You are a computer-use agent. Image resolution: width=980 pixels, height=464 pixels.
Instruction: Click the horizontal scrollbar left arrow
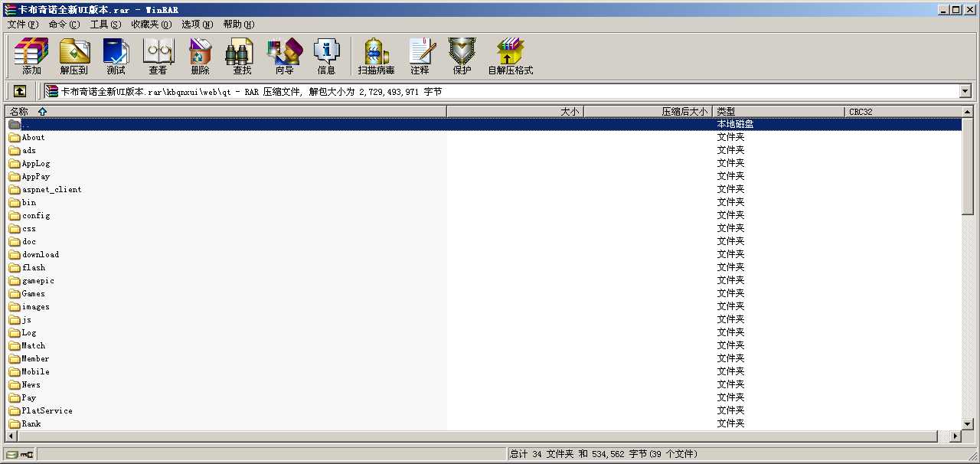click(12, 436)
